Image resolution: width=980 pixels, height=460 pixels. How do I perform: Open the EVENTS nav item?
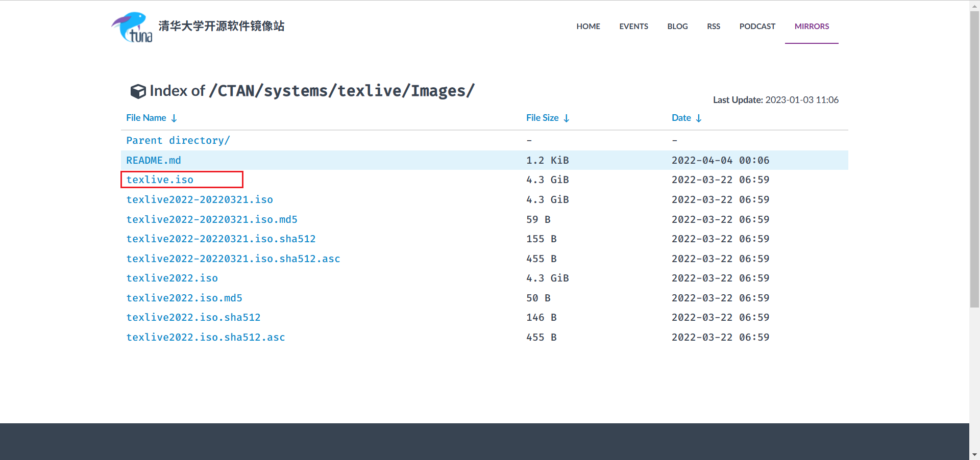pos(633,27)
